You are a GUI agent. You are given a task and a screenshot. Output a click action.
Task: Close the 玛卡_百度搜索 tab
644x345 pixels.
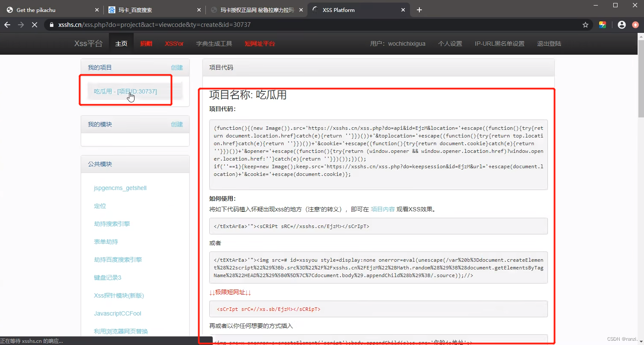(199, 10)
